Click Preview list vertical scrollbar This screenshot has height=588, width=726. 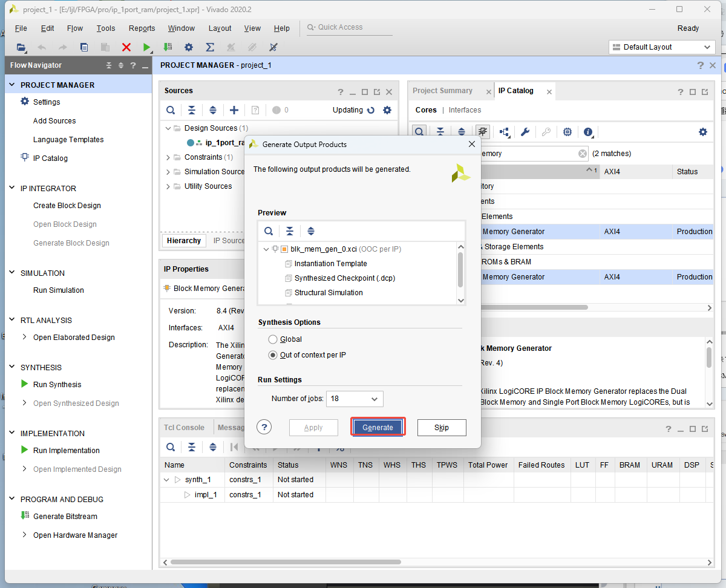[x=460, y=269]
